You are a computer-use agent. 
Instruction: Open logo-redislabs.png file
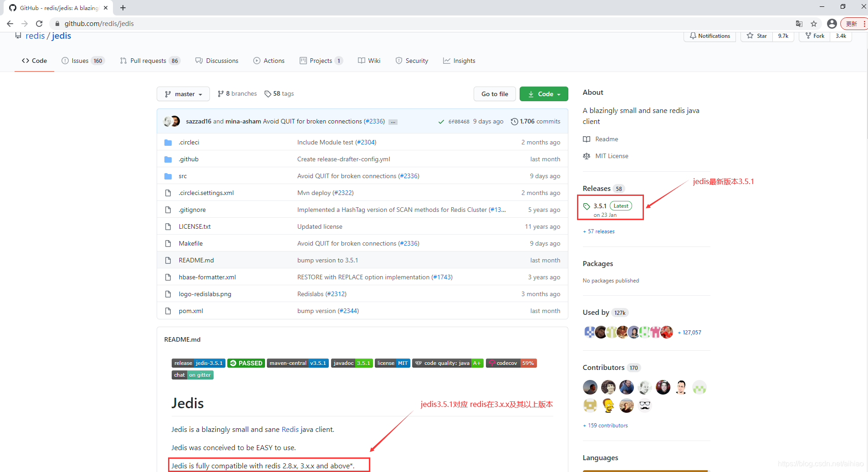pyautogui.click(x=205, y=294)
